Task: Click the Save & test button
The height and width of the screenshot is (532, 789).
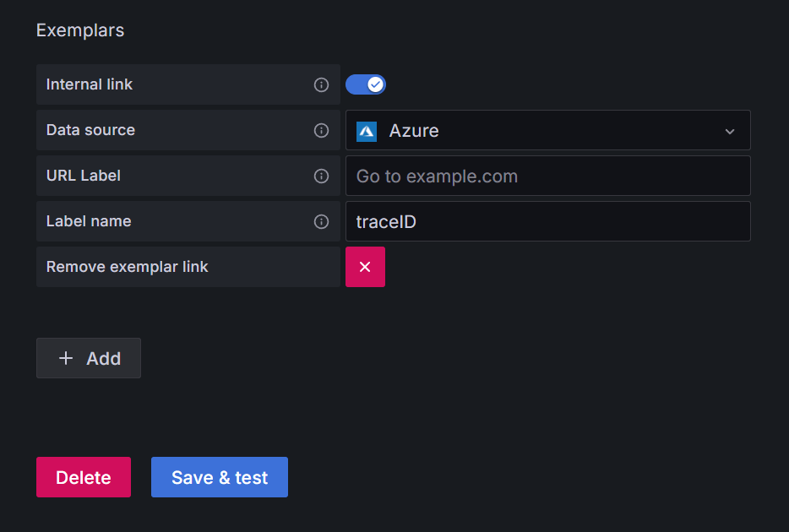Action: pyautogui.click(x=220, y=477)
